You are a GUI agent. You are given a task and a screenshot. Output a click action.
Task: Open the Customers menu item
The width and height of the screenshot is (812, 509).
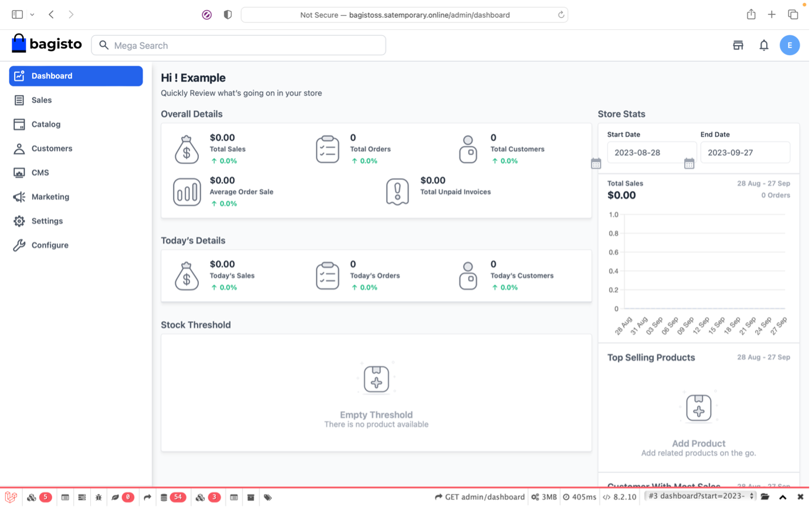pyautogui.click(x=76, y=149)
